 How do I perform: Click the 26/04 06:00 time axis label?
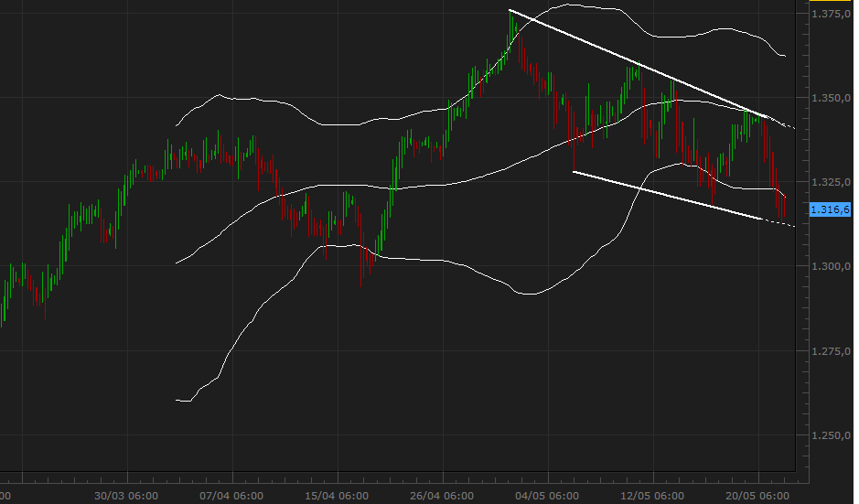click(442, 496)
